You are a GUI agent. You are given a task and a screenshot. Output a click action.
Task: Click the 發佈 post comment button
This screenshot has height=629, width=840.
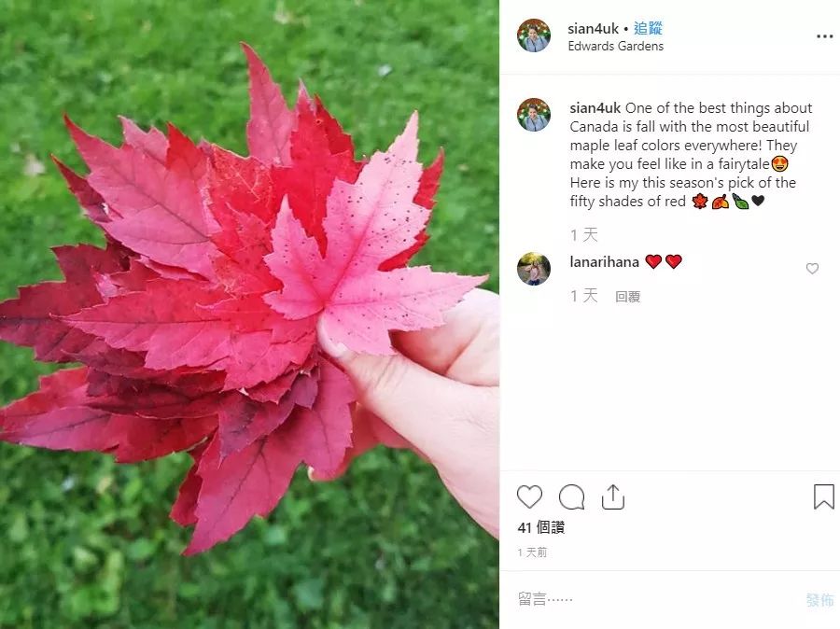tap(819, 599)
